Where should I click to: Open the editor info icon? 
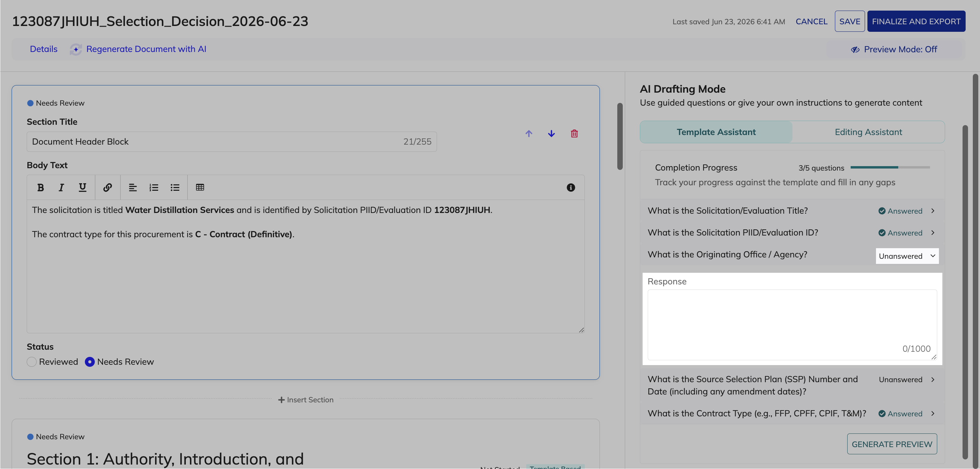(571, 187)
